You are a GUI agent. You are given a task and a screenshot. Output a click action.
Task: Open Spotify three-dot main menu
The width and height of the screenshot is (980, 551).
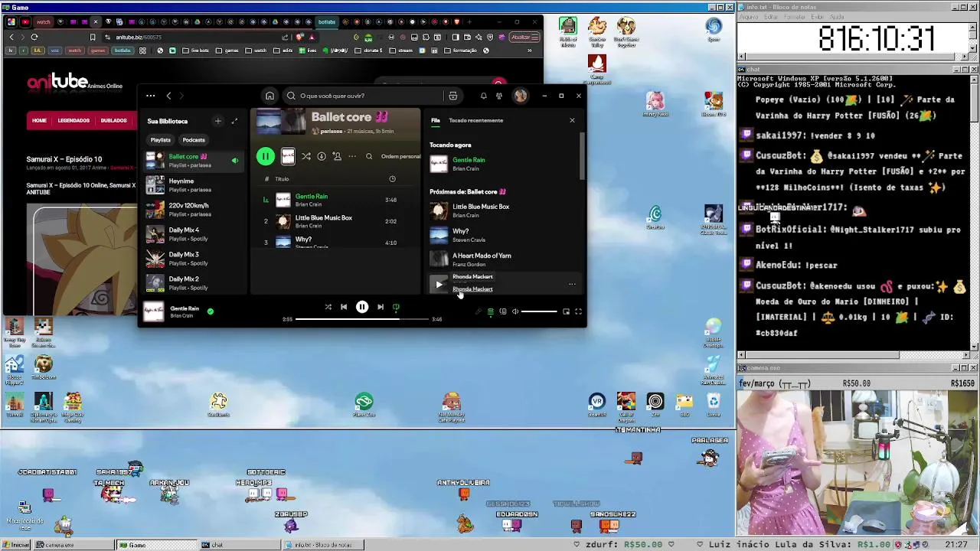click(x=151, y=96)
